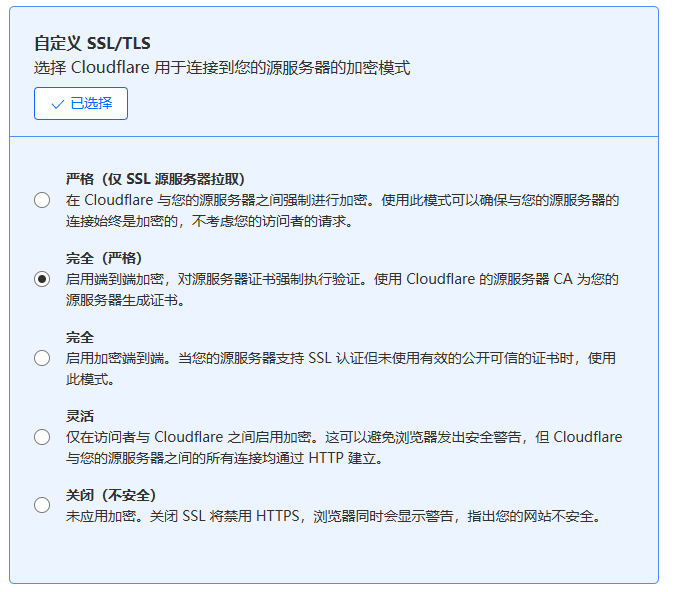Click the 关闭 (不安全) option title text

coord(111,495)
